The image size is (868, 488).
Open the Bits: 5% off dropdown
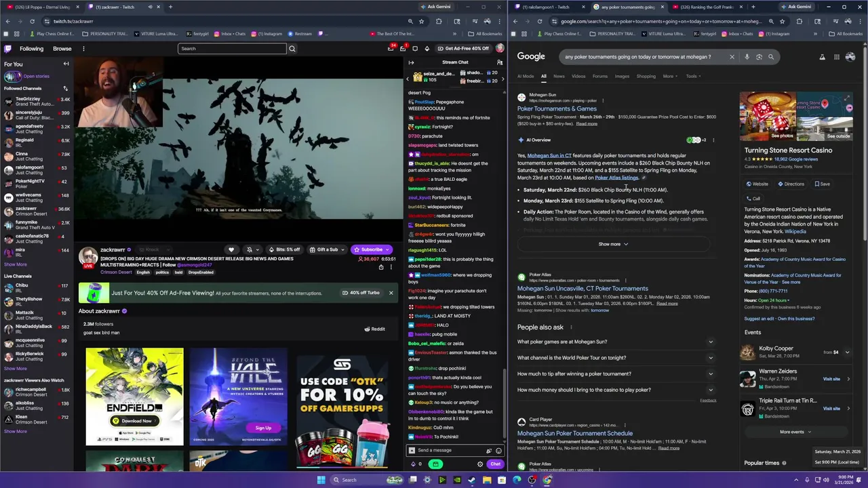tap(284, 249)
